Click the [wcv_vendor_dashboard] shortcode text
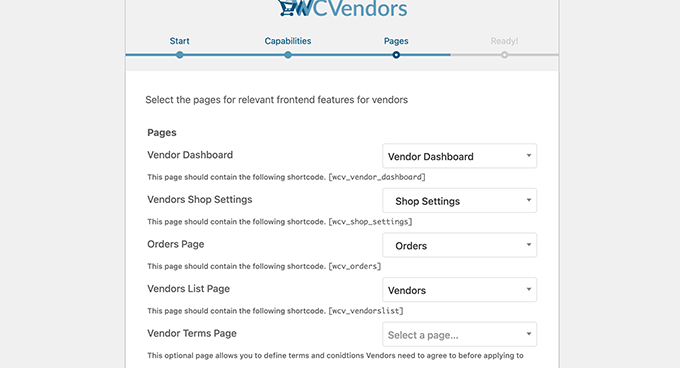Screen dimensions: 680x368 377,177
